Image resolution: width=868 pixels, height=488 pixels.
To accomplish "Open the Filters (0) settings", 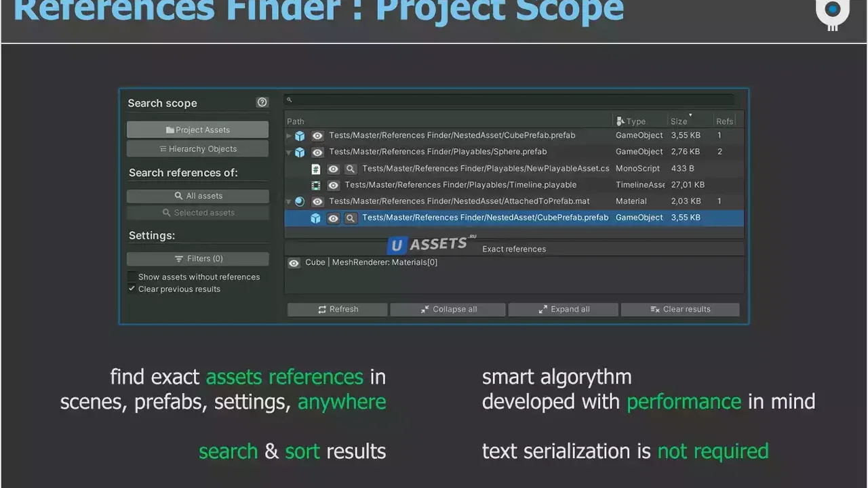I will (x=197, y=258).
